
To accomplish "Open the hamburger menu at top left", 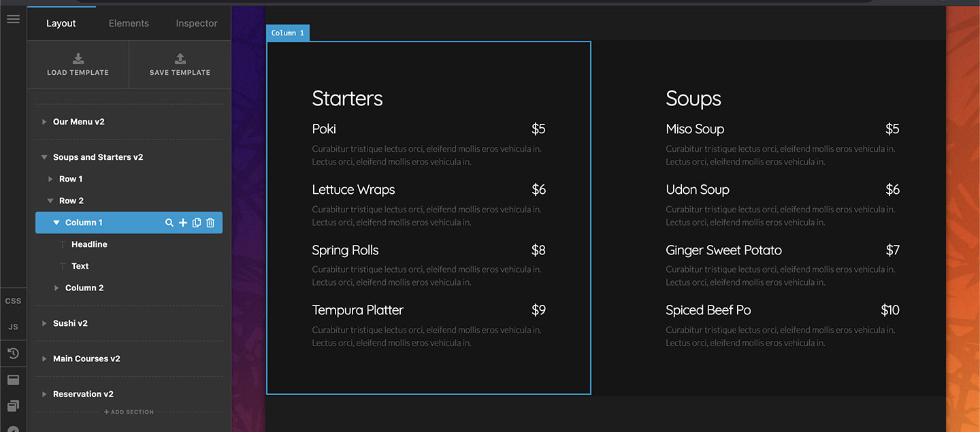I will [13, 18].
